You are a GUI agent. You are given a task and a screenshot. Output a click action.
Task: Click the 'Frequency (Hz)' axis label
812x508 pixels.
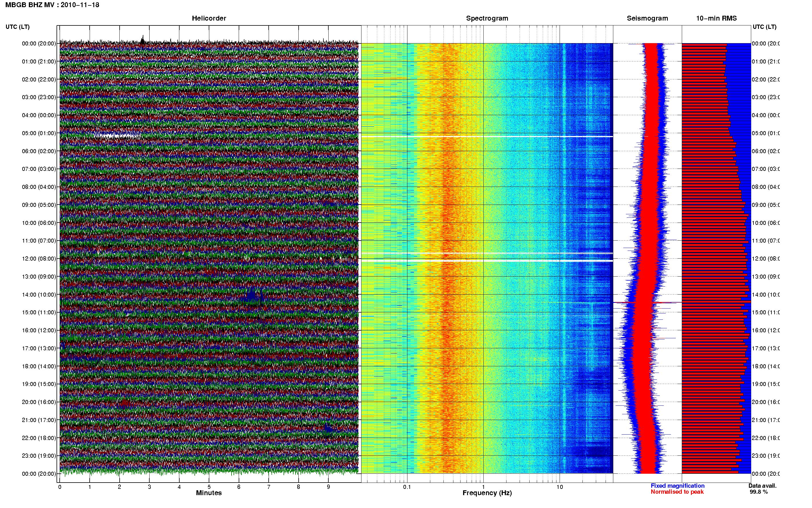click(487, 493)
